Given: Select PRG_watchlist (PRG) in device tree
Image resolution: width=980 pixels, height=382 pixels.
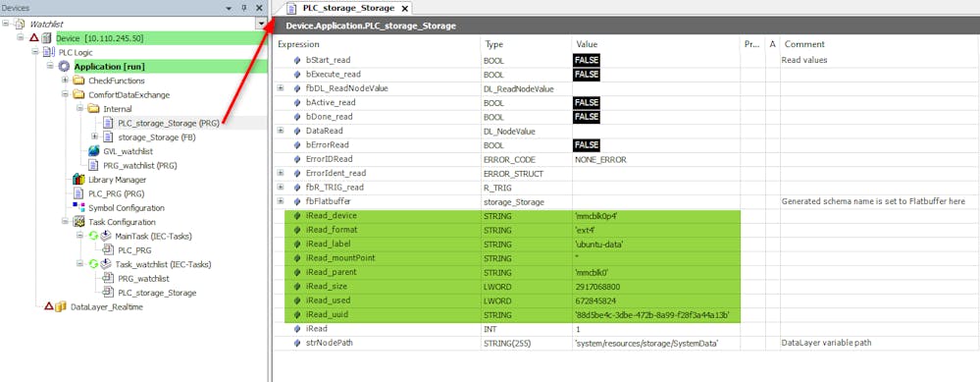Looking at the screenshot, I should (140, 166).
